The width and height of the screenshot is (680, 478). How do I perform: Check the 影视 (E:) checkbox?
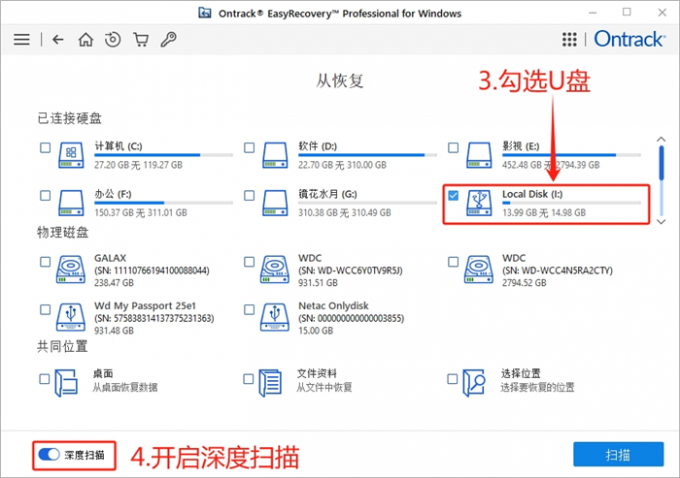pyautogui.click(x=453, y=147)
